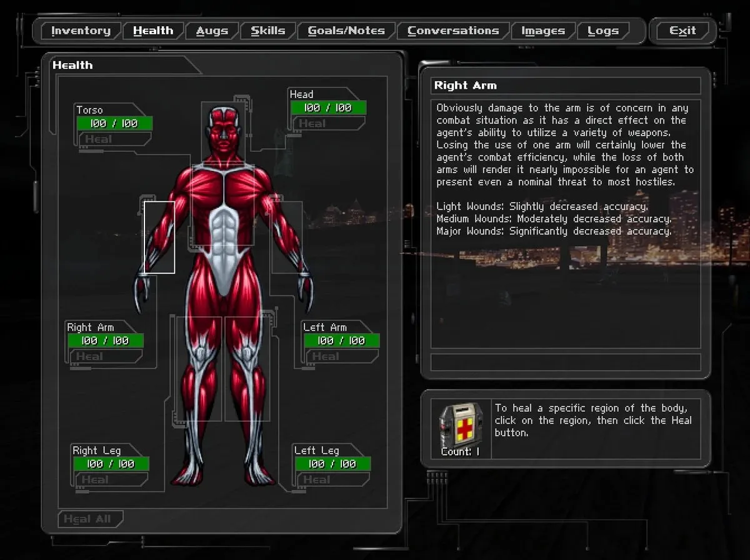Switch to the Augs tab
The height and width of the screenshot is (560, 750).
click(x=212, y=31)
